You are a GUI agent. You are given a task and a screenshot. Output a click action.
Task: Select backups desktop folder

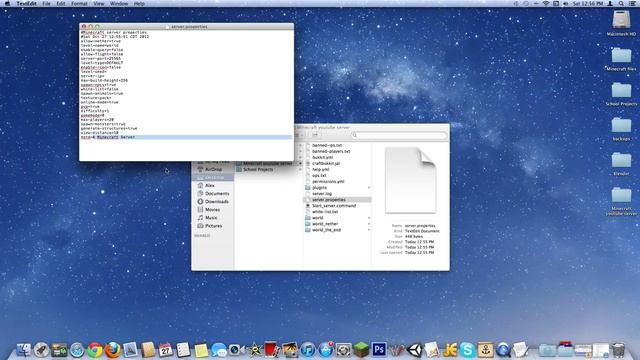[x=621, y=128]
